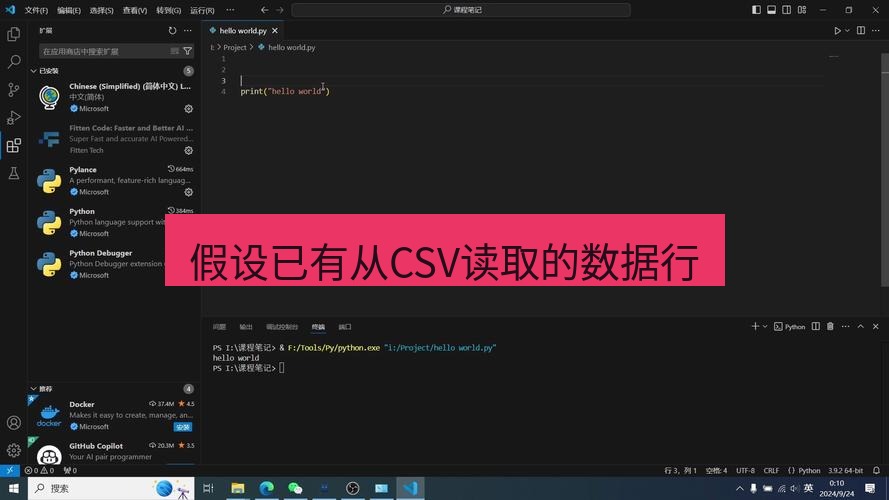The width and height of the screenshot is (889, 500).
Task: Clear the extension search results icon
Action: coord(175,51)
